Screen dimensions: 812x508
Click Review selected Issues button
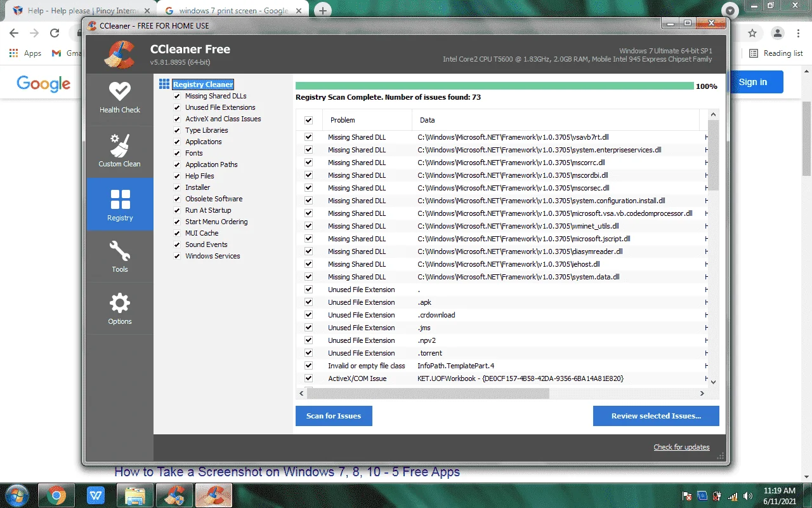tap(656, 416)
